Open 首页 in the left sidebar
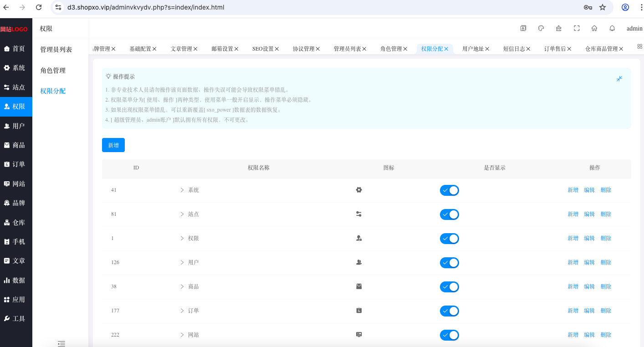644x347 pixels. pyautogui.click(x=16, y=49)
